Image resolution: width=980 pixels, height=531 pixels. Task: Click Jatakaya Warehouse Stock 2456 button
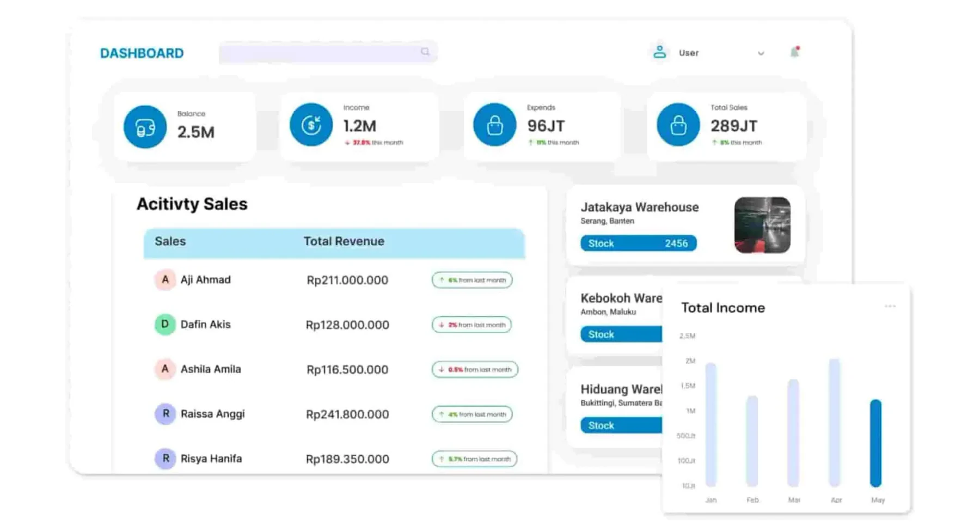638,243
